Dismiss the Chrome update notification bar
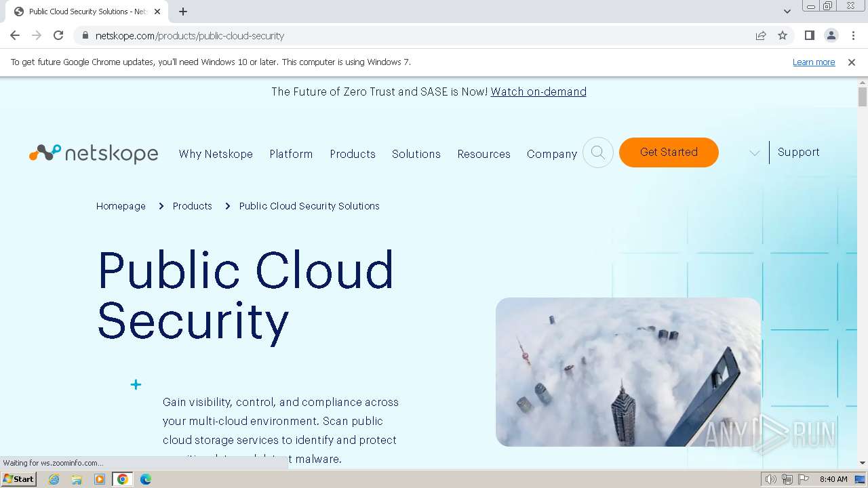Screen dimensions: 868x488 pos(852,62)
